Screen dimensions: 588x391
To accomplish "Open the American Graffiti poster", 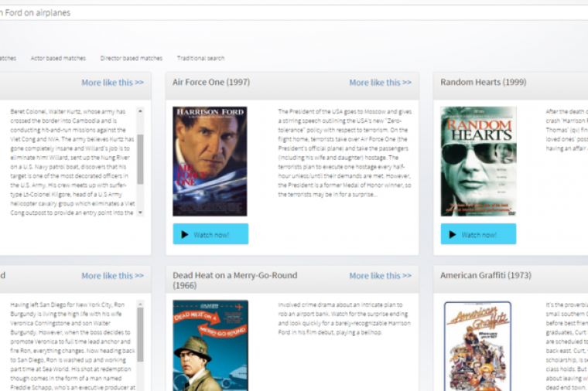I will pyautogui.click(x=478, y=346).
